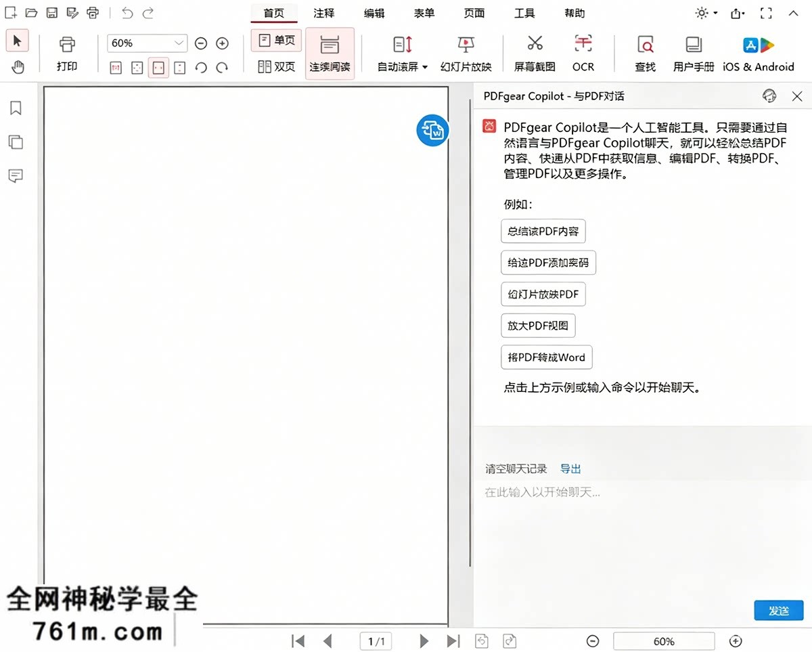Redo the last action
The image size is (812, 652).
148,13
